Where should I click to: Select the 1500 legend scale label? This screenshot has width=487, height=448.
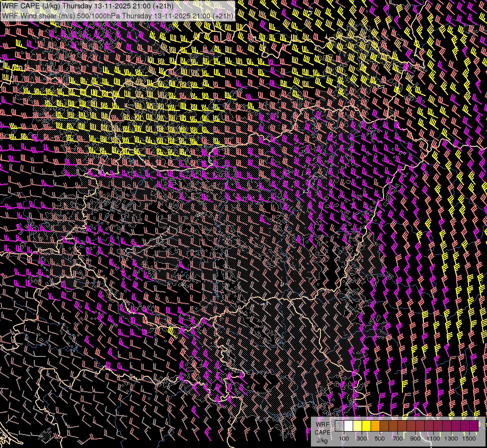(x=469, y=439)
